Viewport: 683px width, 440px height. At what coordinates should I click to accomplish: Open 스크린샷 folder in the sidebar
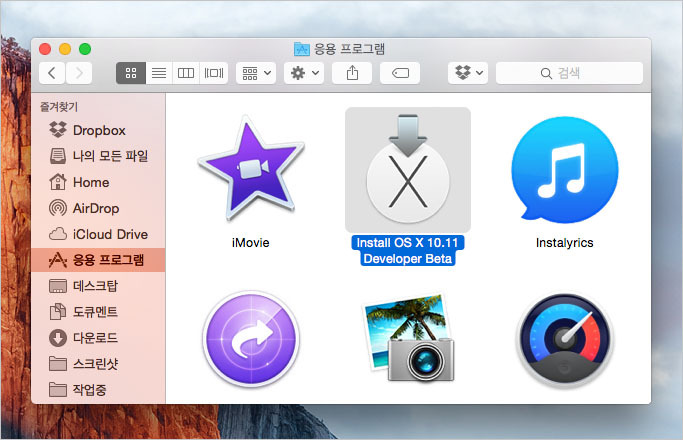98,364
